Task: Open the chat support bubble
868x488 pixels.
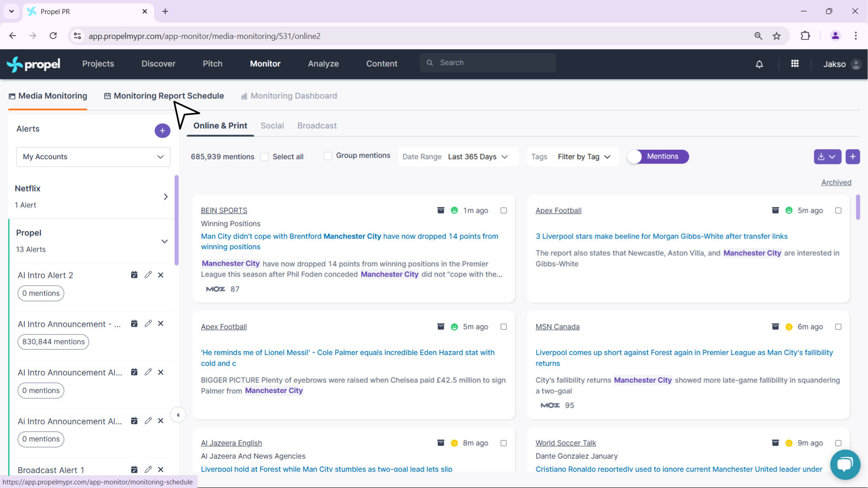Action: click(845, 465)
